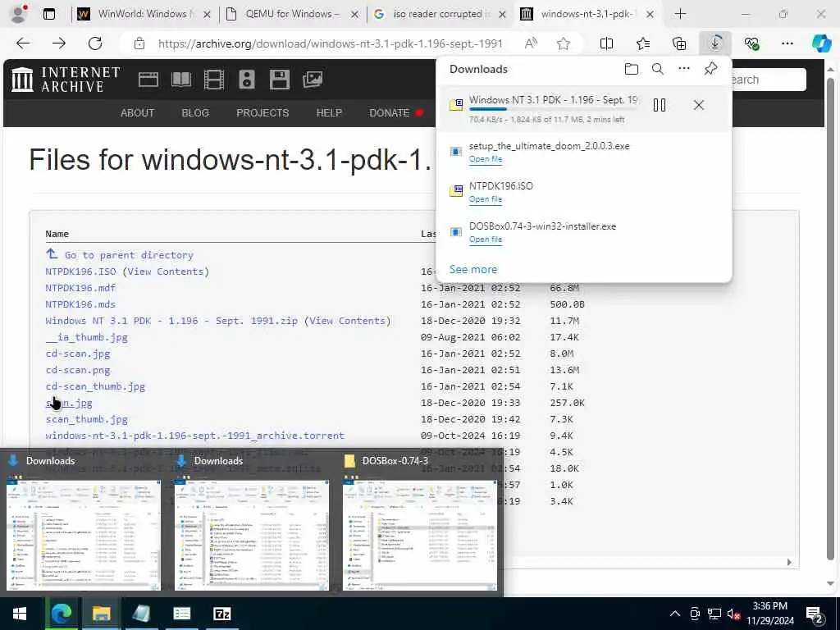Open the Internet Archive texts book icon
The width and height of the screenshot is (840, 630).
tap(181, 80)
